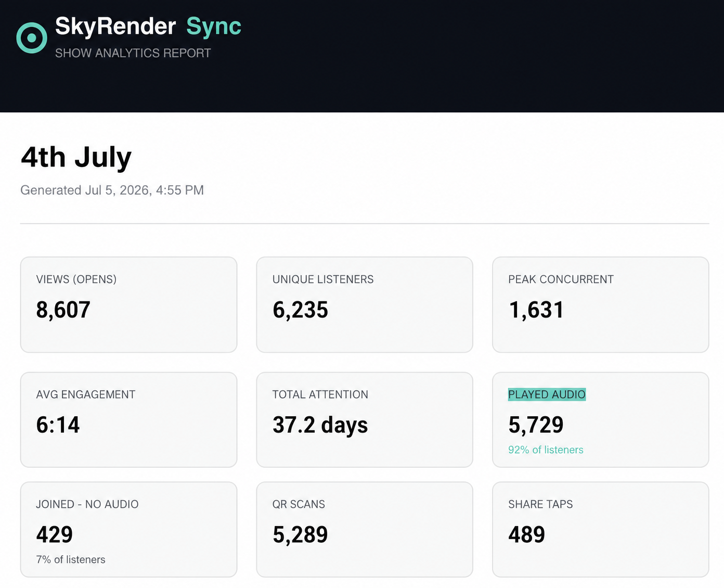Click the 429 joined value

55,535
